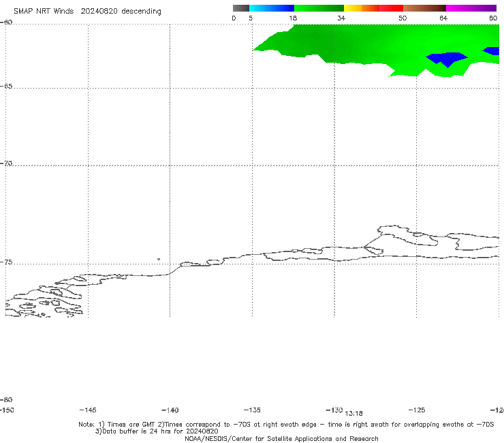Click the latitude label '-70'
Image resolution: width=504 pixels, height=443 pixels.
click(6, 164)
